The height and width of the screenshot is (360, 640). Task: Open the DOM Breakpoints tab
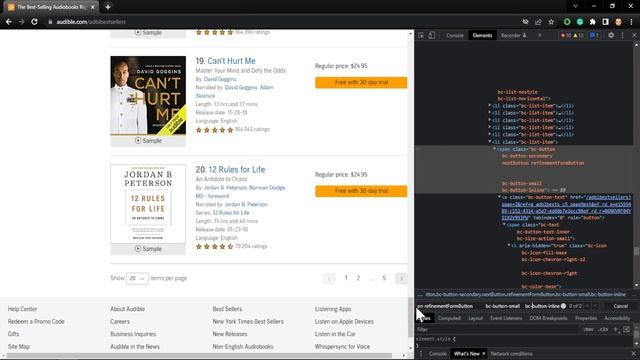click(548, 318)
